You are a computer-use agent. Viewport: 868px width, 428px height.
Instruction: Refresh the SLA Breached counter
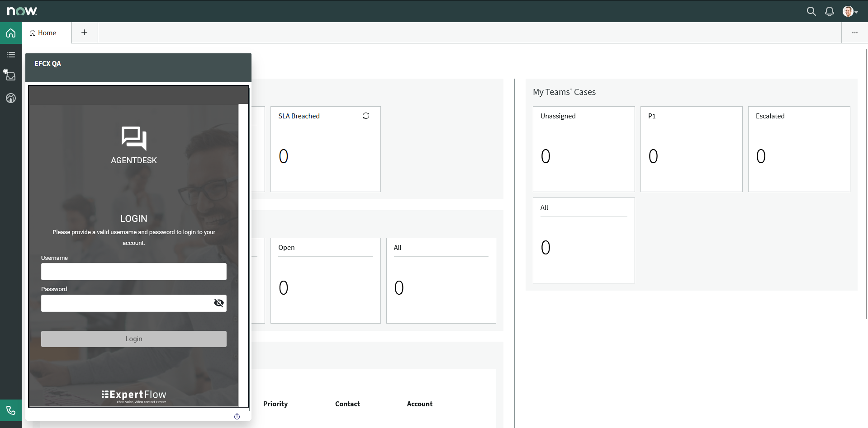(366, 116)
